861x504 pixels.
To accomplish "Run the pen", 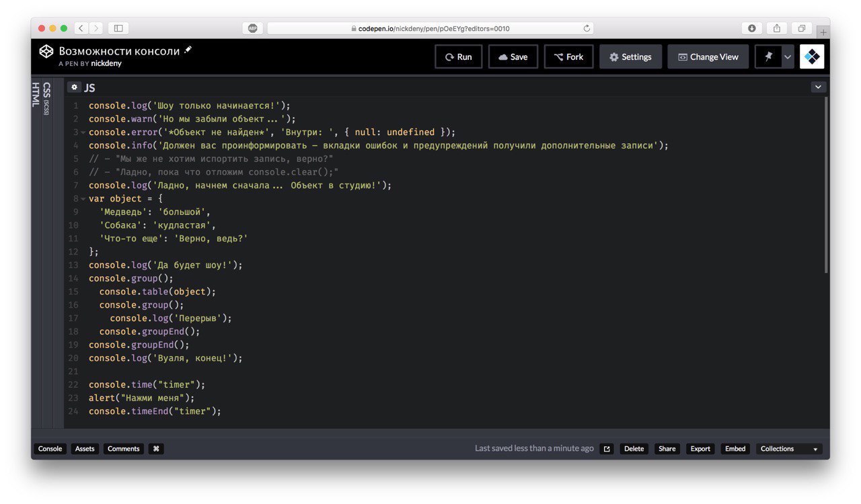I will click(459, 57).
